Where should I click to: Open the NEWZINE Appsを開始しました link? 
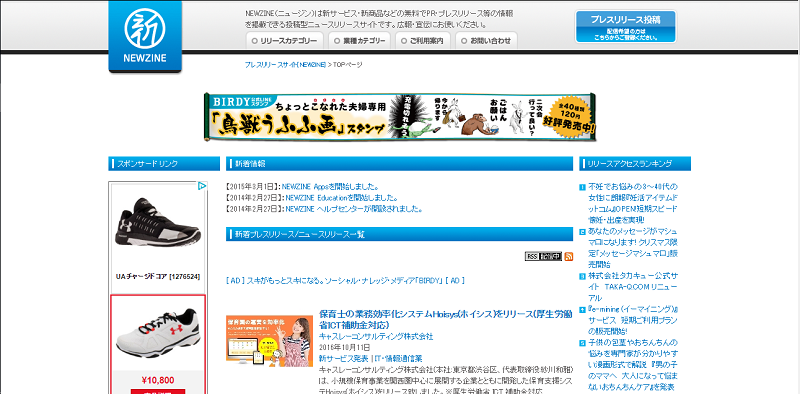click(x=330, y=186)
